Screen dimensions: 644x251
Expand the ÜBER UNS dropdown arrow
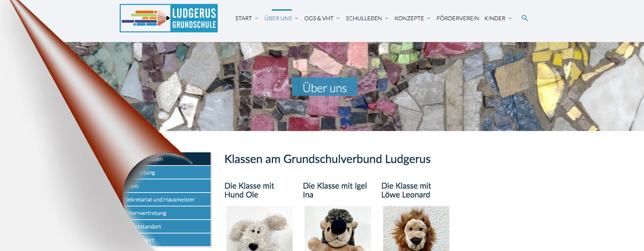tap(297, 18)
